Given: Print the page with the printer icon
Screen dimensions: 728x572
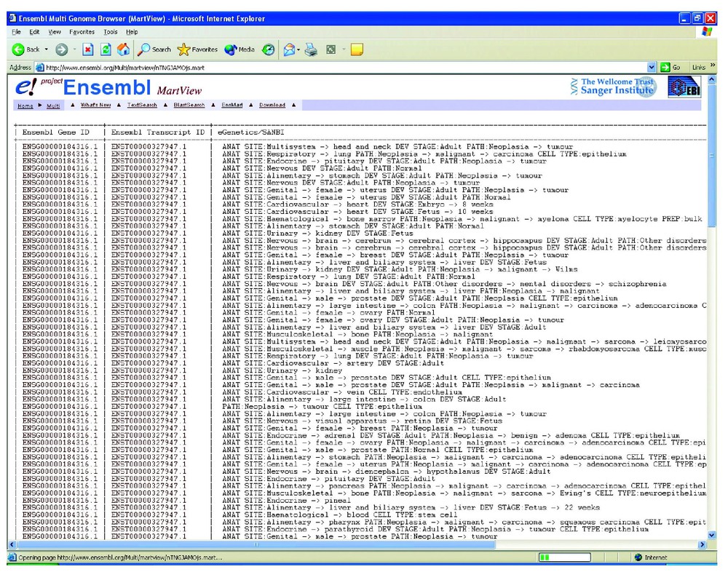Looking at the screenshot, I should [x=311, y=49].
